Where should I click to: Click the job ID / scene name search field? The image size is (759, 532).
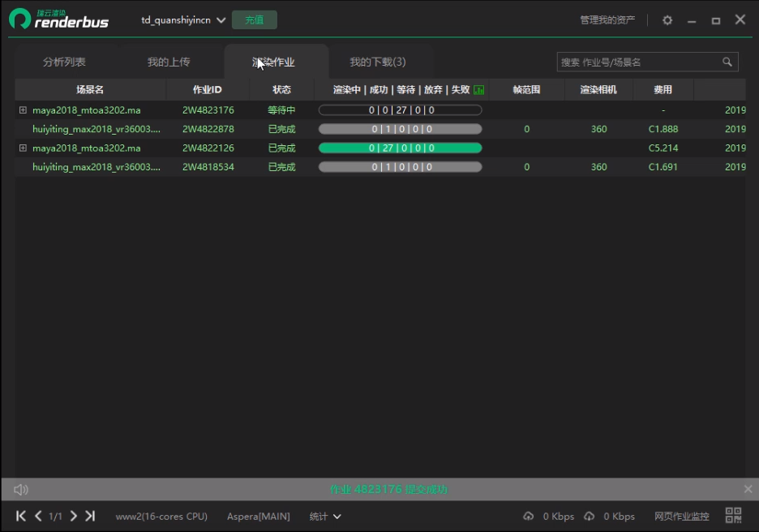click(x=637, y=62)
